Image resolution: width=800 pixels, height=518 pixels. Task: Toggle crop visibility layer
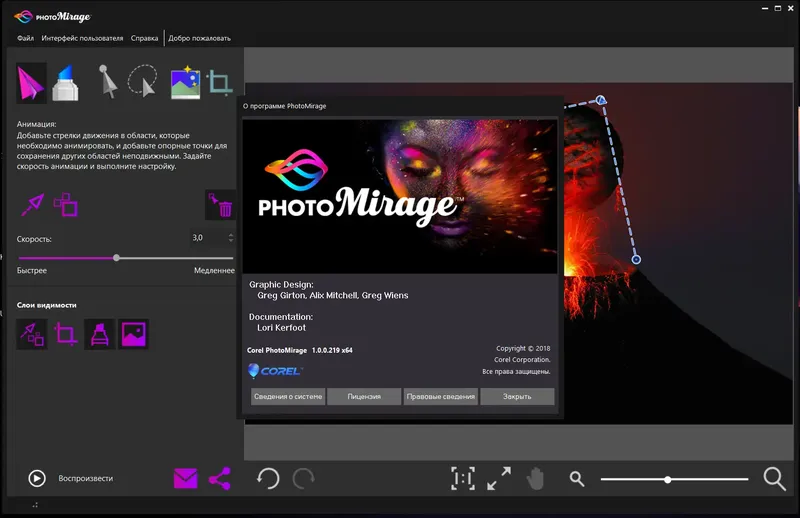(x=66, y=334)
